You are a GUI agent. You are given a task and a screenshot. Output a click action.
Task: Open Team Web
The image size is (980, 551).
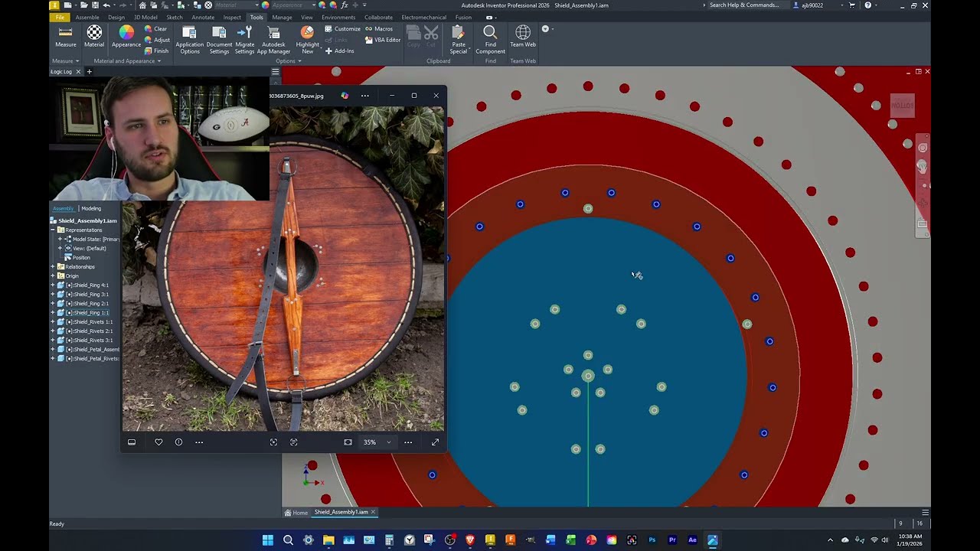523,37
